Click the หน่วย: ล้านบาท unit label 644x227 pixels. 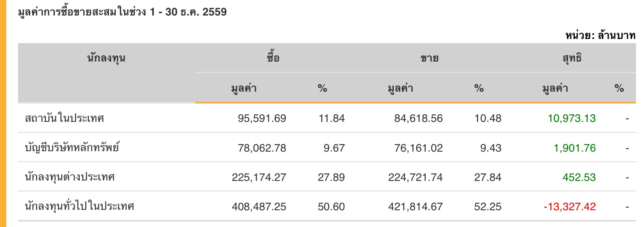[600, 36]
